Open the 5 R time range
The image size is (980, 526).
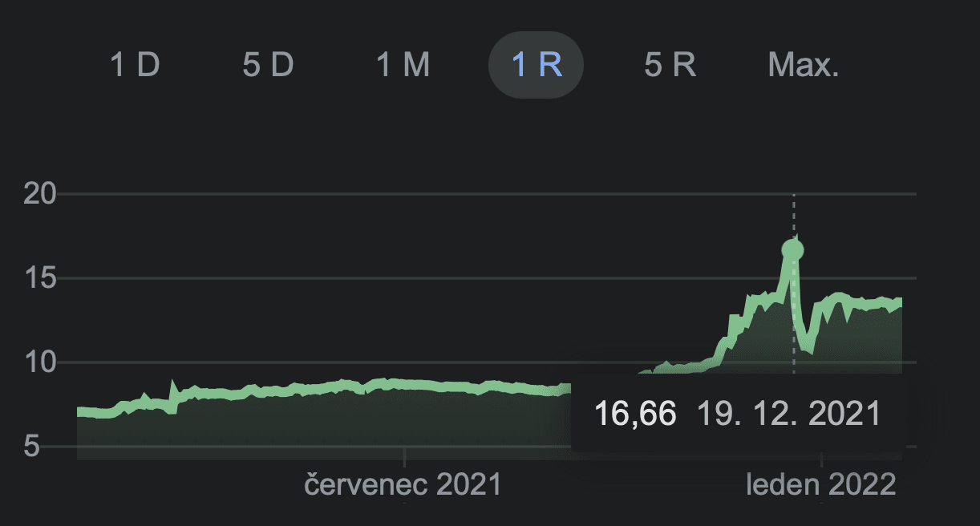pos(670,65)
